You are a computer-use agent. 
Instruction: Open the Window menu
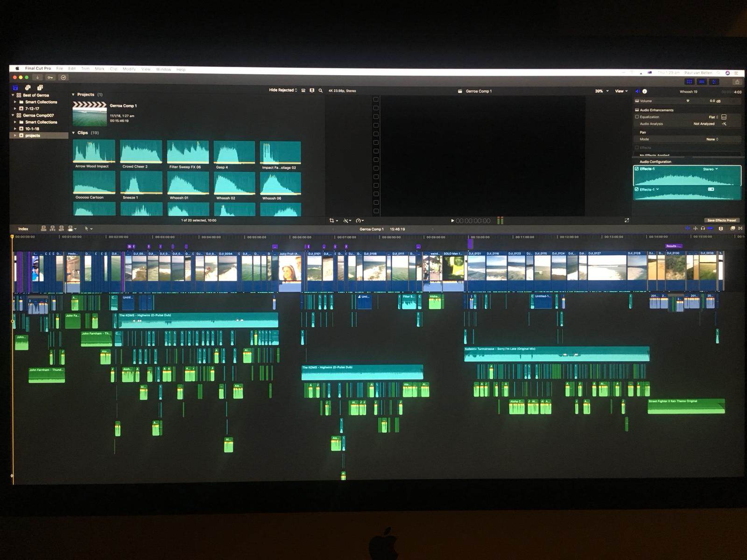click(x=163, y=69)
